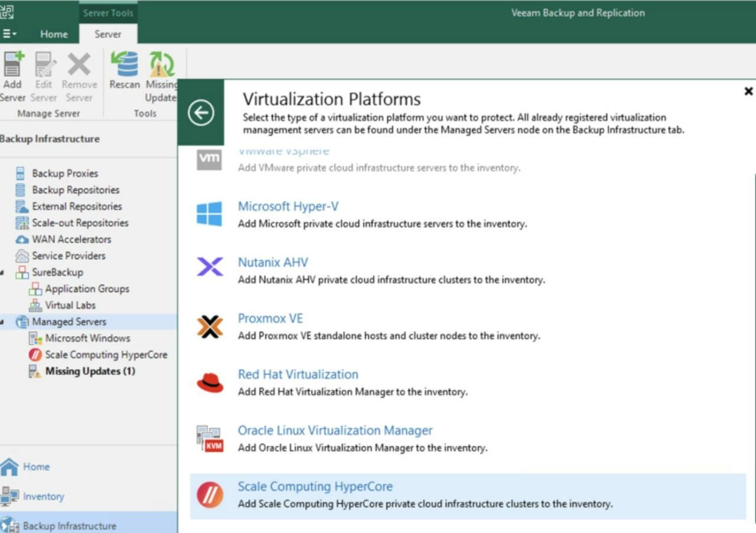
Task: Click the Service Providers text label
Action: [x=69, y=256]
